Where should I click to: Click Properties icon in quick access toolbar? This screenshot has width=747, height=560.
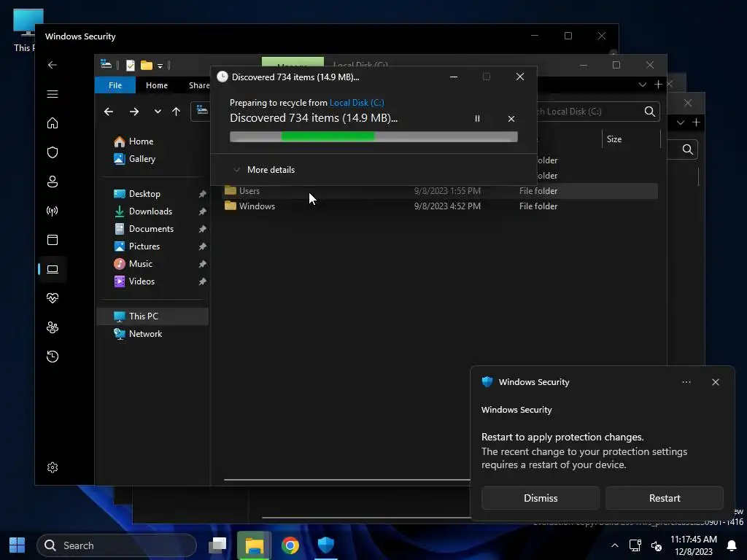tap(130, 65)
